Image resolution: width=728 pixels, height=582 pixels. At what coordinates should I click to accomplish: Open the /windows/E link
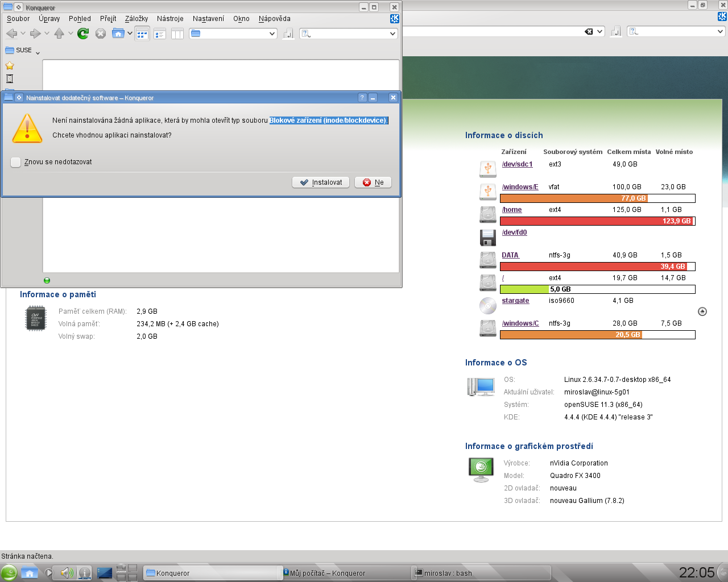click(520, 187)
